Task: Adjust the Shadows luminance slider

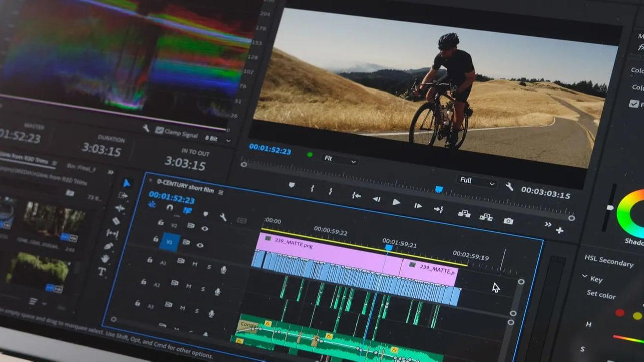Action: [610, 207]
